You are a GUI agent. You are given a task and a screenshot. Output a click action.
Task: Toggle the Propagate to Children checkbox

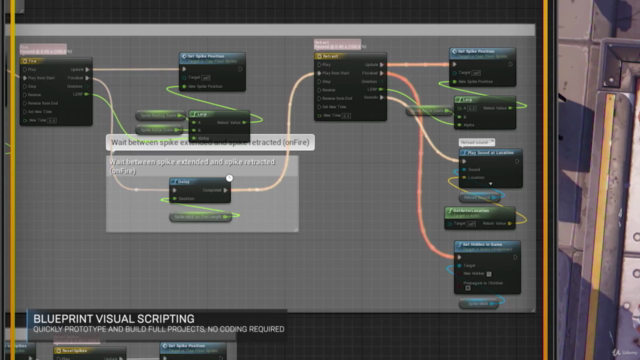[468, 288]
